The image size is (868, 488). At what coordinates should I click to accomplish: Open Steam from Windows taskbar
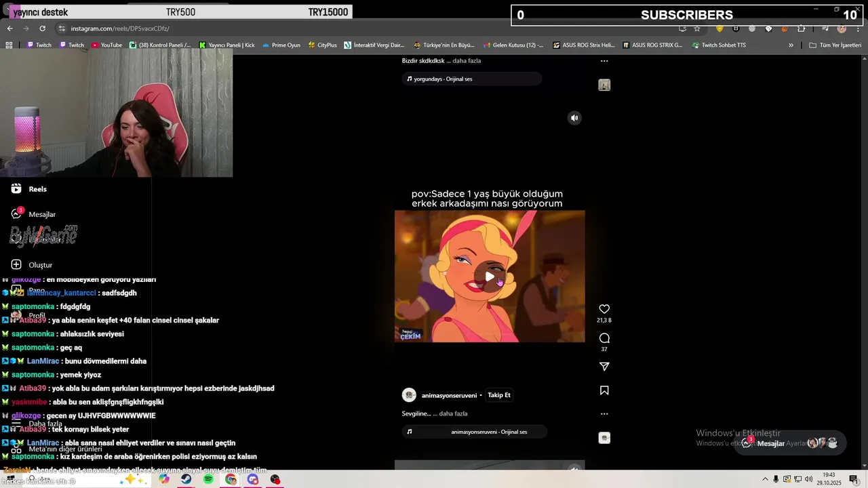click(186, 479)
